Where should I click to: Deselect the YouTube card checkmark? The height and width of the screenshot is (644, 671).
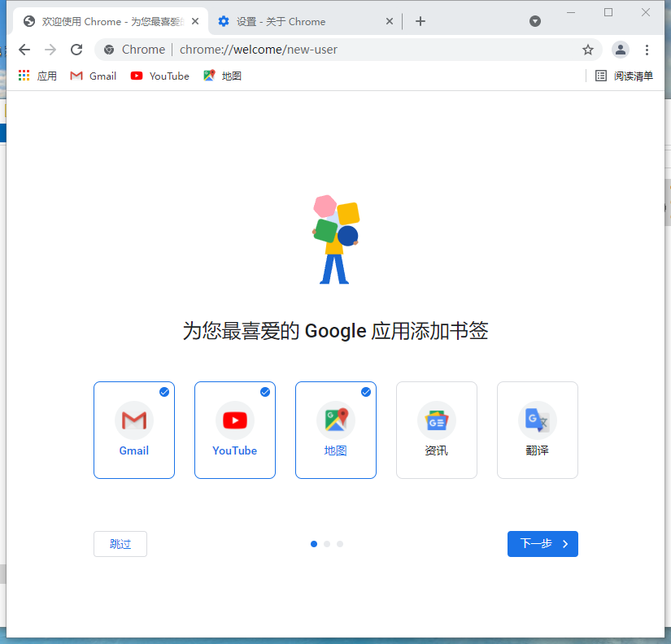tap(264, 391)
